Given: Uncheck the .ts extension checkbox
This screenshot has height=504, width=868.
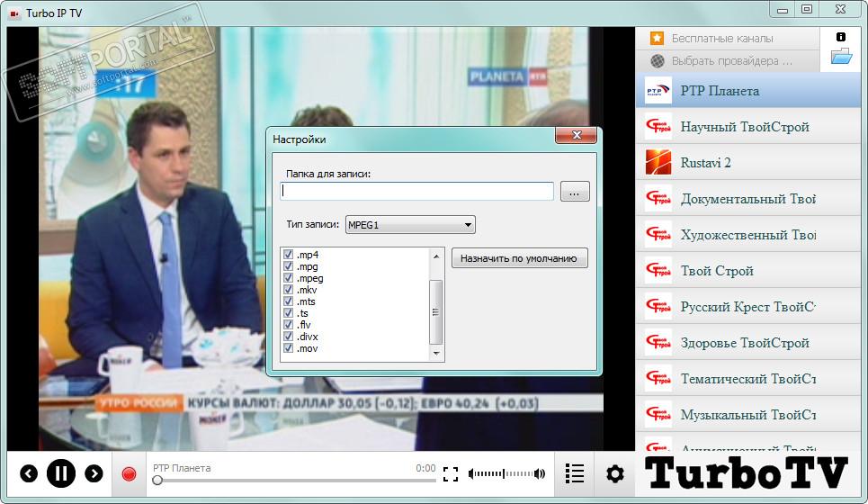Looking at the screenshot, I should (288, 313).
